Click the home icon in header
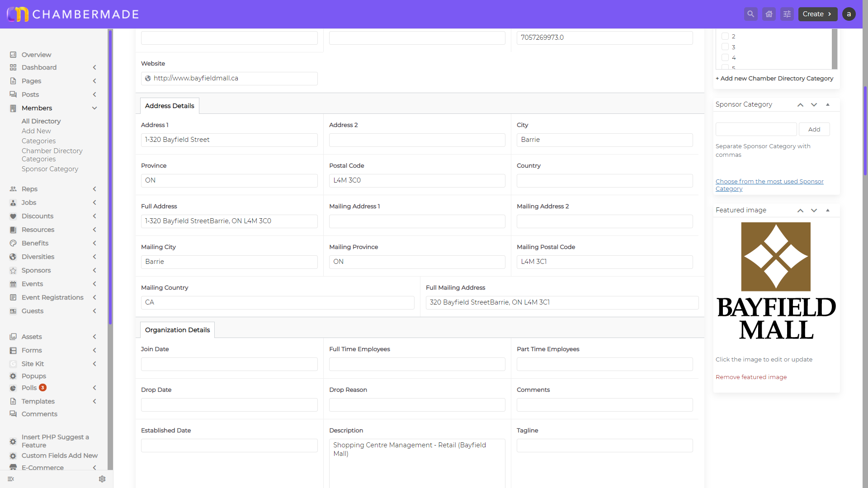The width and height of the screenshot is (868, 488). click(769, 14)
